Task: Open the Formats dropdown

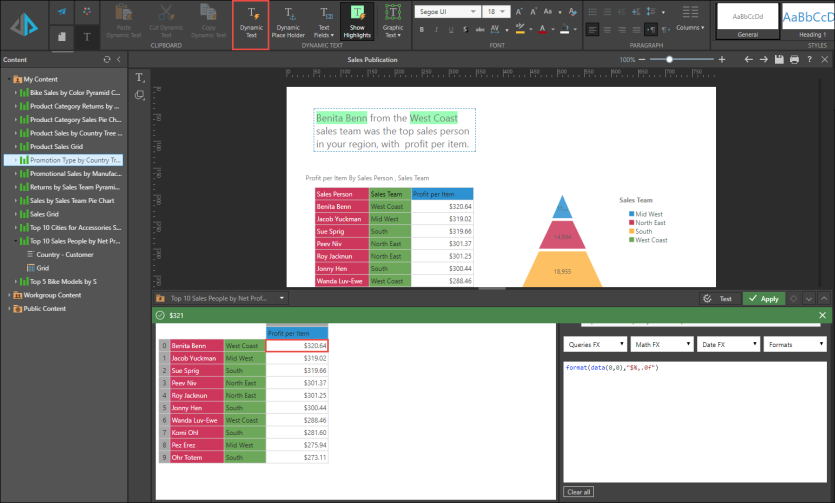Action: point(795,343)
